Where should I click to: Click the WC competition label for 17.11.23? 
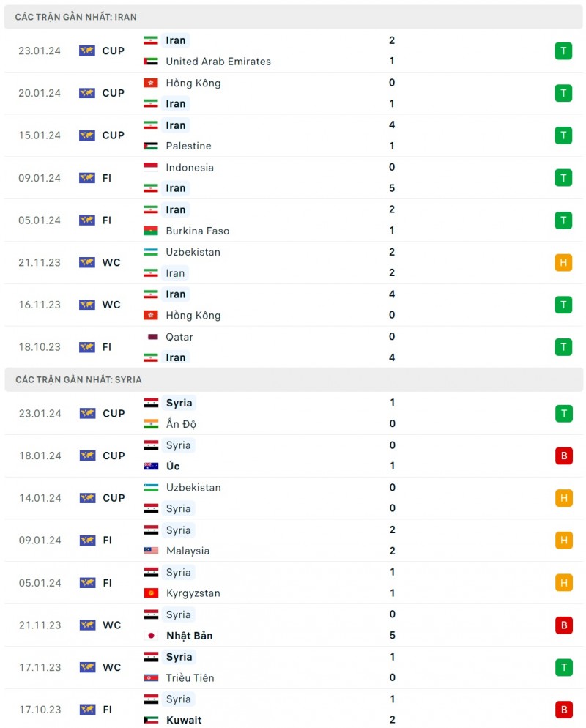coord(111,667)
